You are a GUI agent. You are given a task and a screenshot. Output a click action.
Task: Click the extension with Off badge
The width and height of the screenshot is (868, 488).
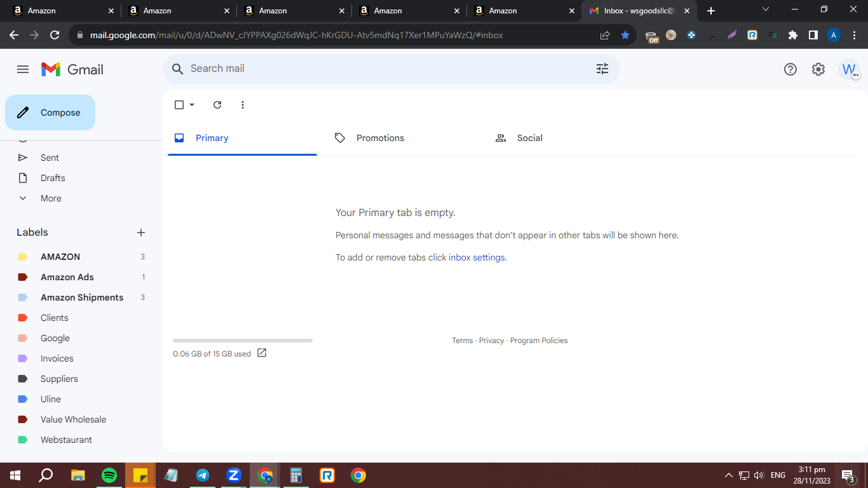(651, 36)
